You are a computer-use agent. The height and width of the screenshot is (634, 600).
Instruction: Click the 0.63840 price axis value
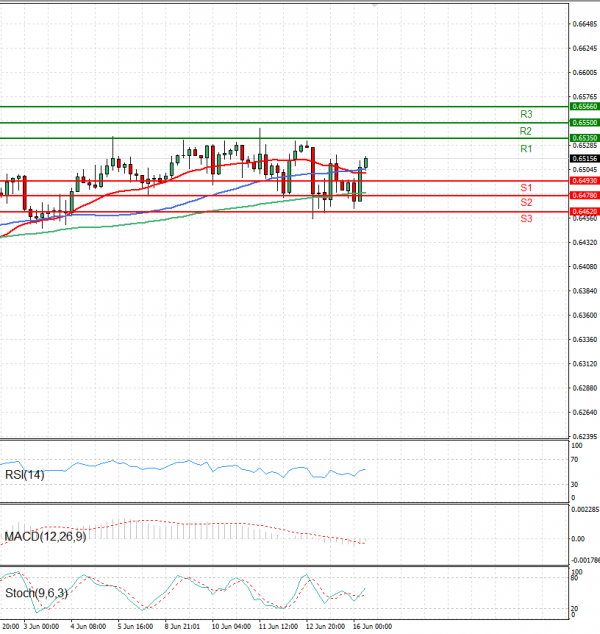(585, 291)
